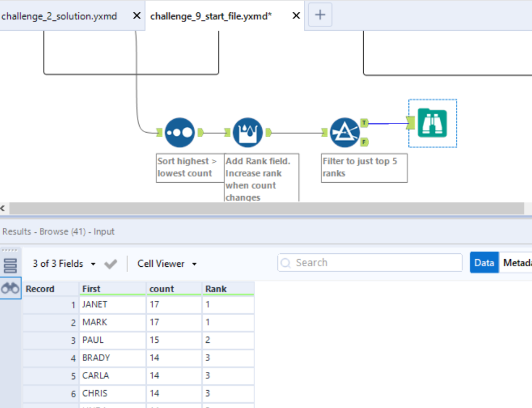Click the 'count' column header
Viewport: 532px width, 408px height.
click(174, 289)
